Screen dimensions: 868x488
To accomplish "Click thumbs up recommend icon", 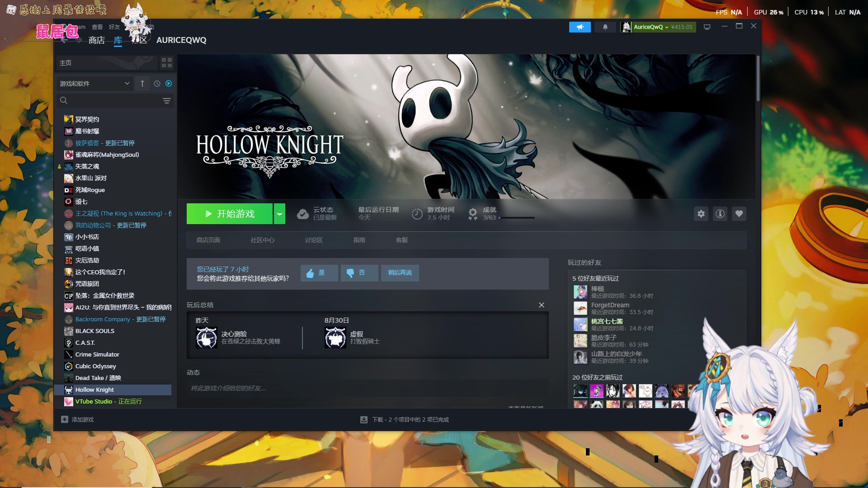I will (310, 273).
